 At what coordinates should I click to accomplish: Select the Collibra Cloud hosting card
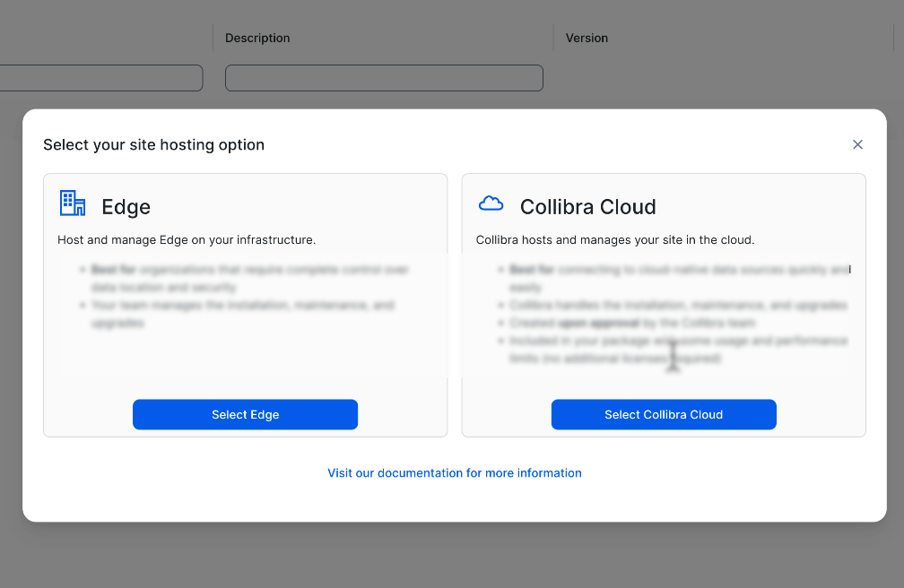coord(664,414)
